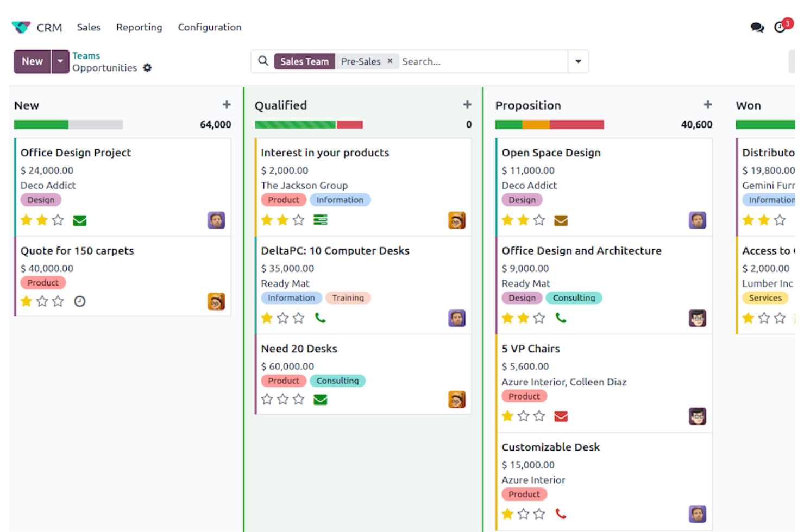Click Information tag on Interest in your products
This screenshot has width=804, height=532.
click(340, 200)
